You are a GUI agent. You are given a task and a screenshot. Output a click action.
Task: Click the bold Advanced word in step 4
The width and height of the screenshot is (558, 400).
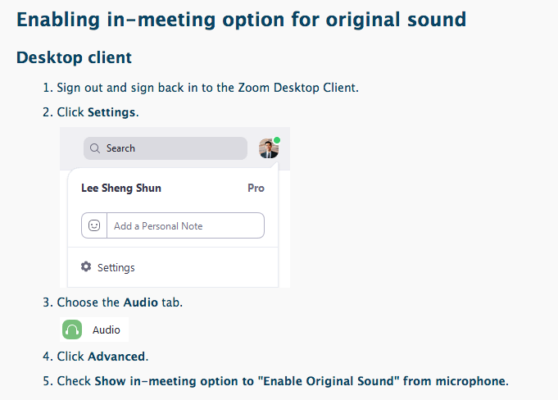pyautogui.click(x=116, y=357)
